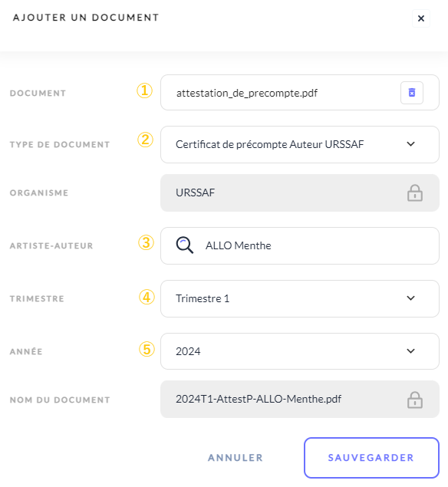Image resolution: width=448 pixels, height=487 pixels.
Task: Close the Ajouter un document dialog
Action: pos(421,18)
